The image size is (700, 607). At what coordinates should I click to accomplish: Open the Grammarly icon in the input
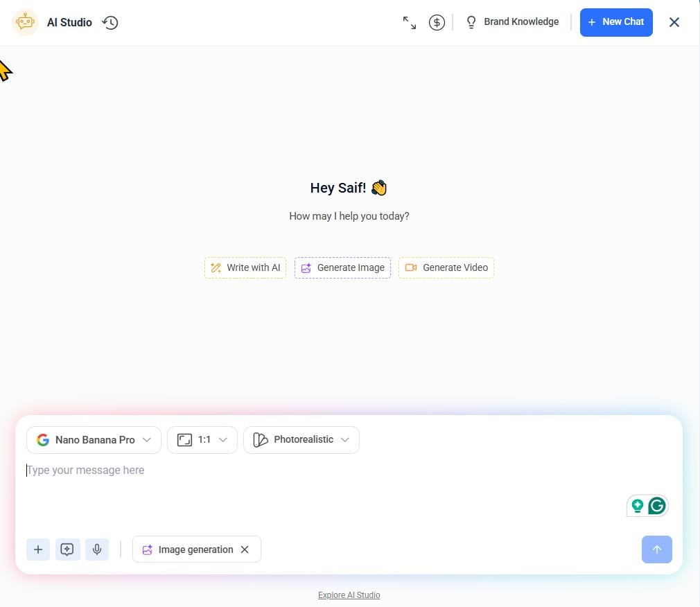[x=657, y=505]
